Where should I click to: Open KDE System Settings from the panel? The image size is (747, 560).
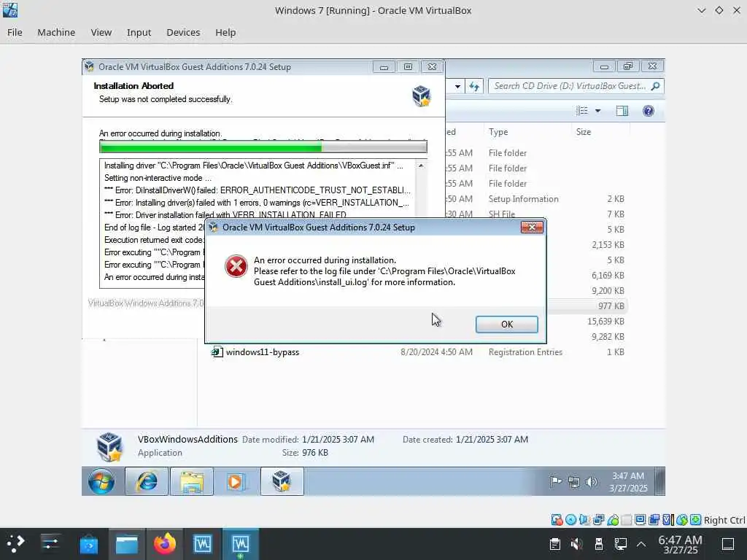tap(50, 544)
